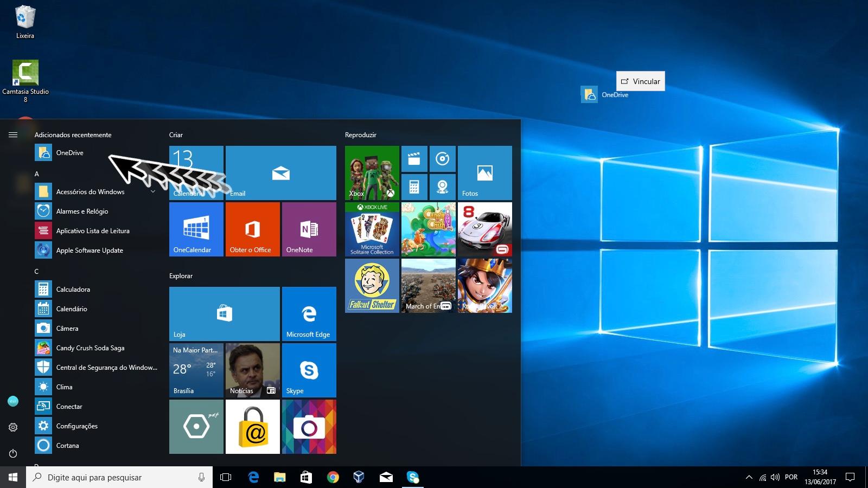The image size is (868, 488).
Task: Open Calculadora from the app list
Action: point(97,289)
